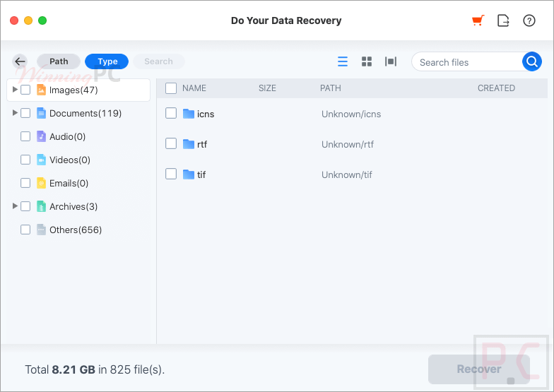
Task: Click the export scan result icon
Action: click(x=503, y=20)
